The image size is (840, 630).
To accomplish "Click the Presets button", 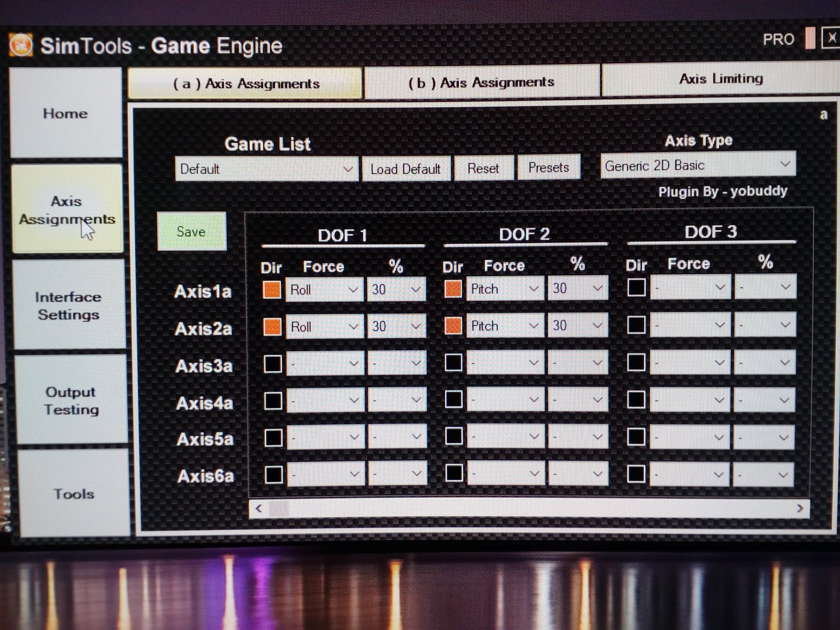I will pos(549,167).
